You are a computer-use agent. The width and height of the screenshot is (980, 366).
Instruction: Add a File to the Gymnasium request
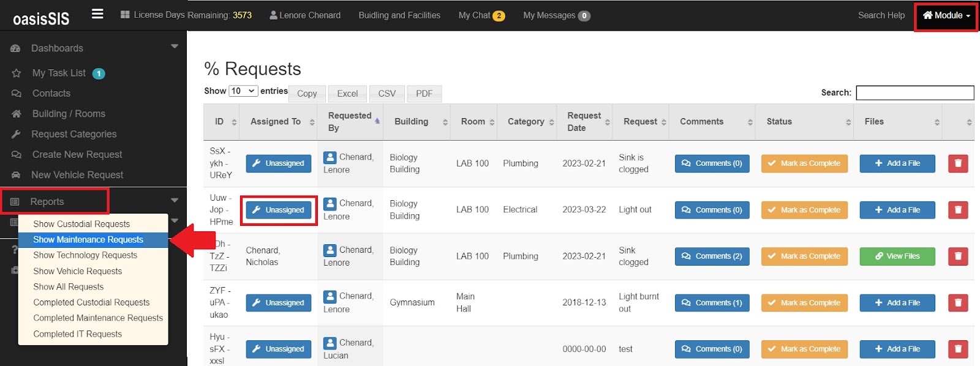click(x=897, y=303)
